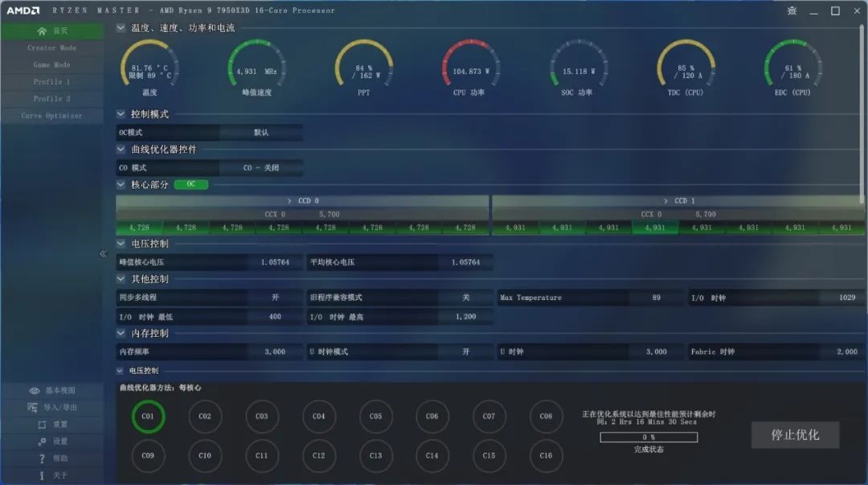
Task: Collapse the 其他控制 section
Action: click(121, 279)
